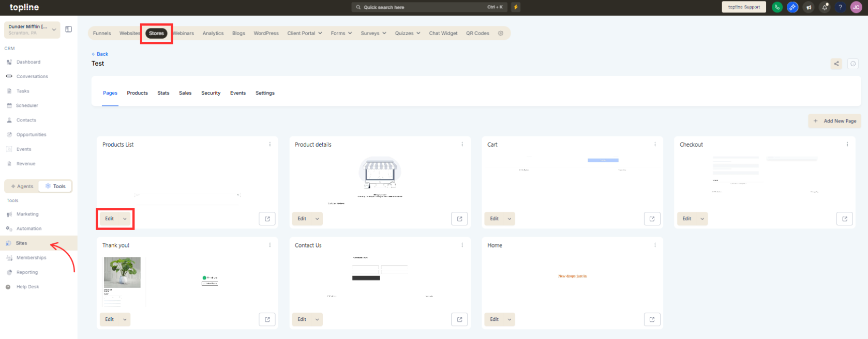The height and width of the screenshot is (339, 868).
Task: Preview Checkout page in new tab
Action: 845,219
